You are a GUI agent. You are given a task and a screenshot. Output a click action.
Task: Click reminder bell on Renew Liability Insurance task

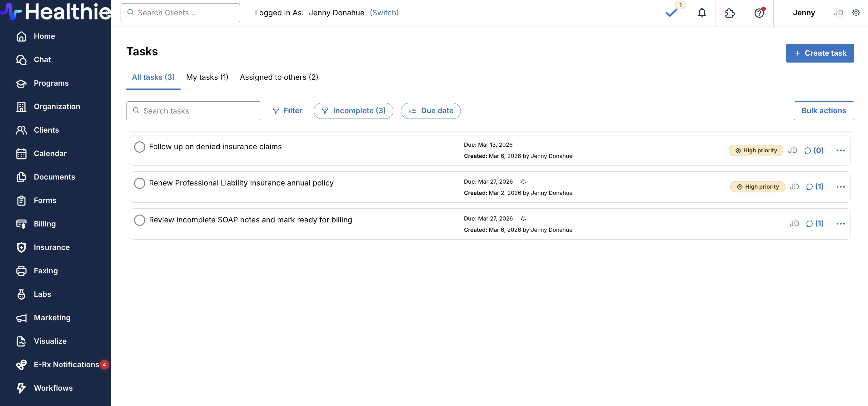(x=523, y=181)
